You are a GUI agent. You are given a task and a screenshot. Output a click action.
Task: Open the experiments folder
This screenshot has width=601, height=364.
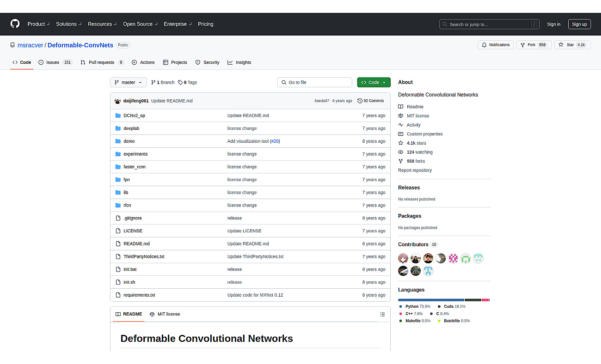coord(135,154)
